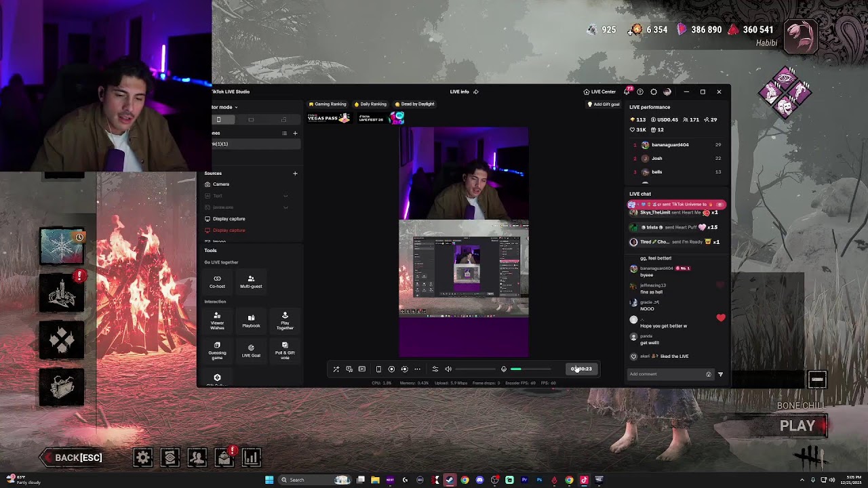Open the Guessing game tool

217,350
